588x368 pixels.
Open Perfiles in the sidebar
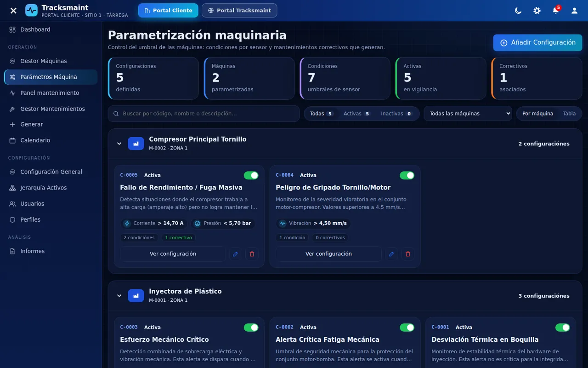tap(51, 219)
